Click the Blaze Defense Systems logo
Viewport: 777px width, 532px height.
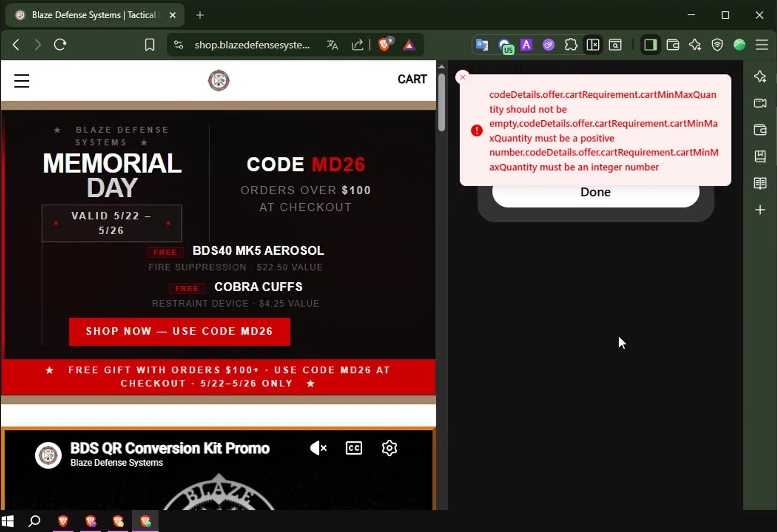point(219,80)
